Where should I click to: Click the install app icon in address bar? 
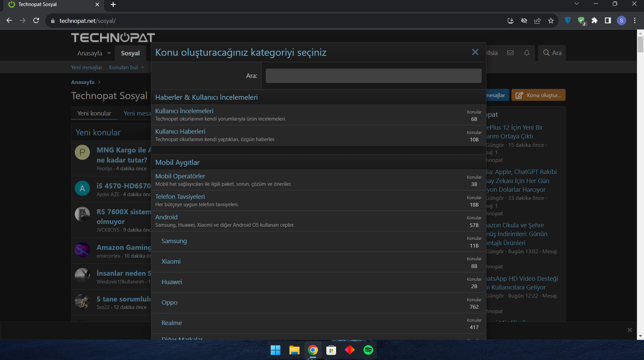point(511,20)
